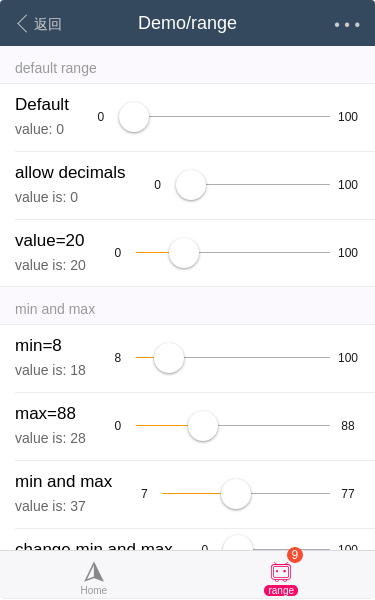The height and width of the screenshot is (600, 375).
Task: Click the min=8 slider handle
Action: (169, 358)
